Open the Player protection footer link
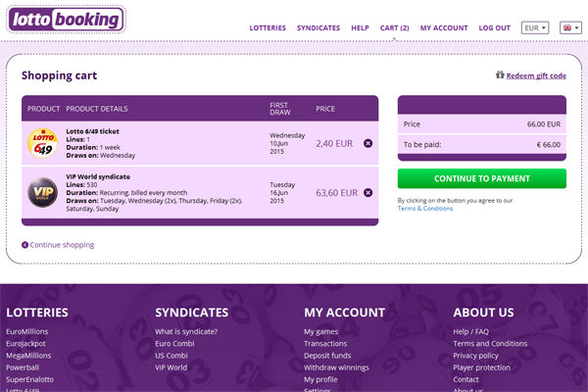 481,367
